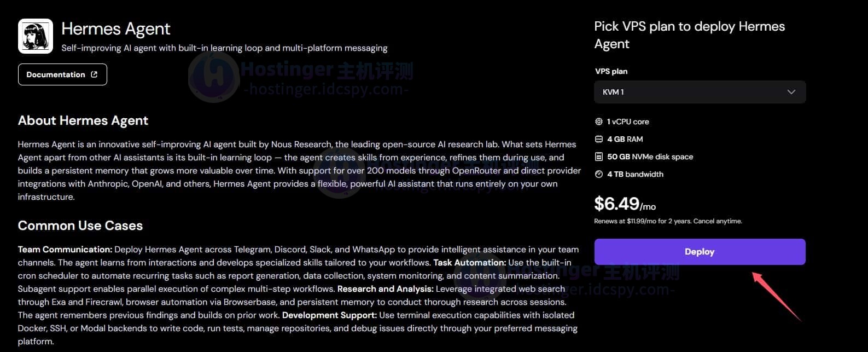The height and width of the screenshot is (352, 868).
Task: Click the RAM memory icon
Action: 599,139
